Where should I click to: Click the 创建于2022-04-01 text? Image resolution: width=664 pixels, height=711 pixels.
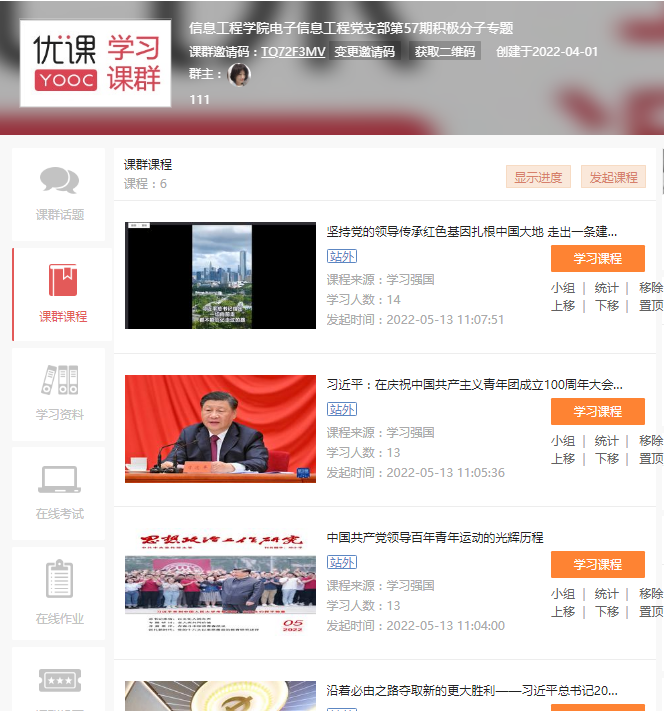[x=547, y=52]
